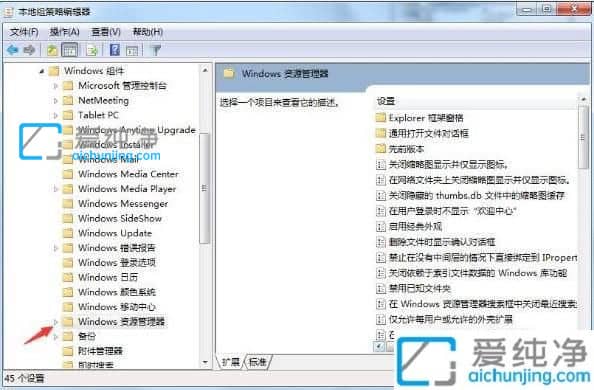The image size is (594, 390).
Task: Click the tree pane vertical scrollbar thumb
Action: [x=205, y=188]
